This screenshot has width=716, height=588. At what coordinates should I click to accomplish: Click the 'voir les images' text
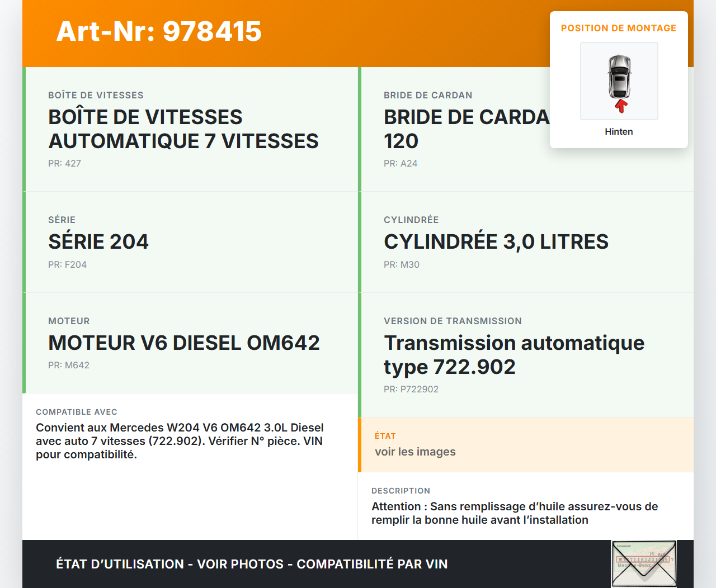click(x=415, y=452)
